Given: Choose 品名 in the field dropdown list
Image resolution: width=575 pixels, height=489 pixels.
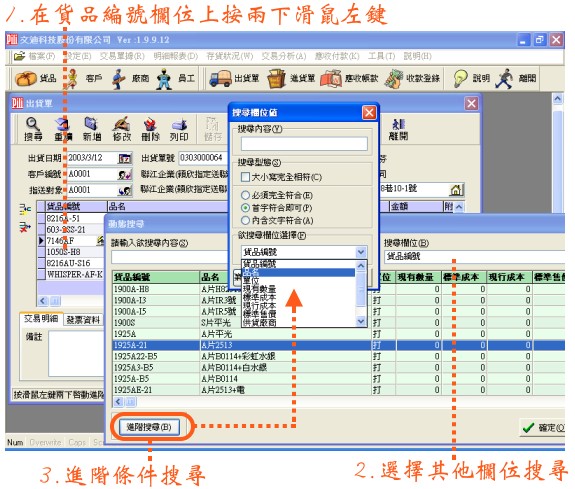Looking at the screenshot, I should 298,272.
